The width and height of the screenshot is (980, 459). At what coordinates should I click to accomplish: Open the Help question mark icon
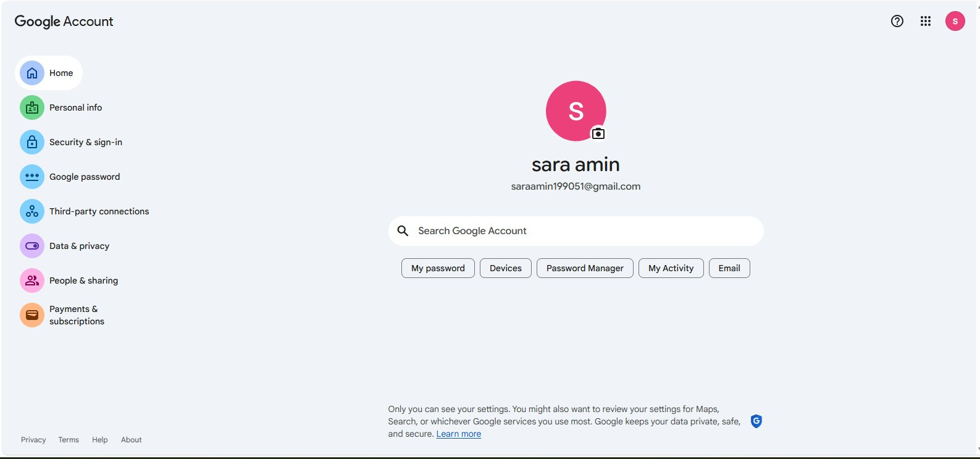897,21
